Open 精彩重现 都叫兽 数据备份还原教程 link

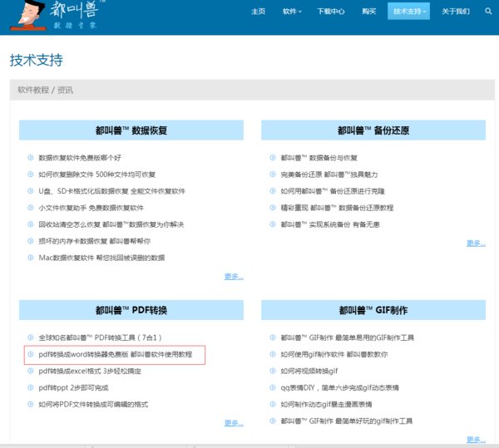[x=337, y=208]
